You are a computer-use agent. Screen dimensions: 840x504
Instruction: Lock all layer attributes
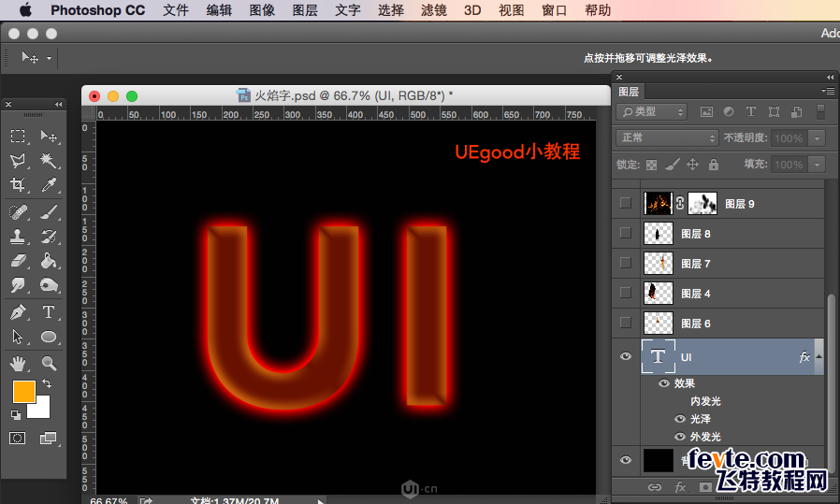coord(714,165)
